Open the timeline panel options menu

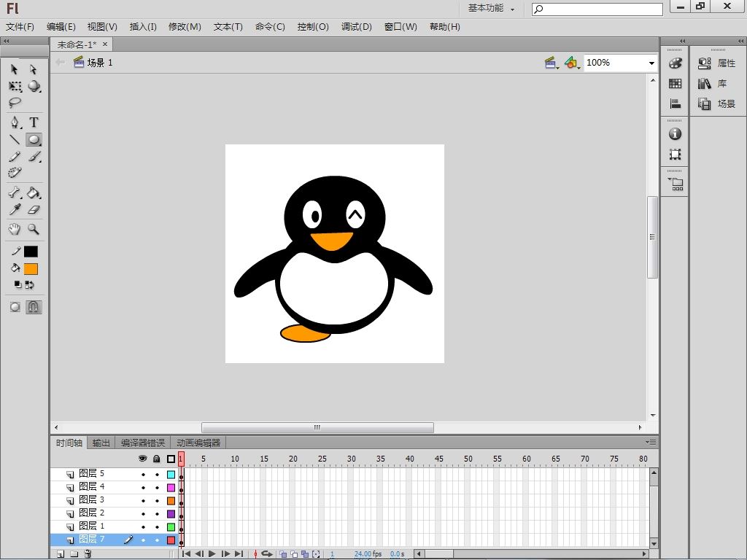pyautogui.click(x=651, y=443)
